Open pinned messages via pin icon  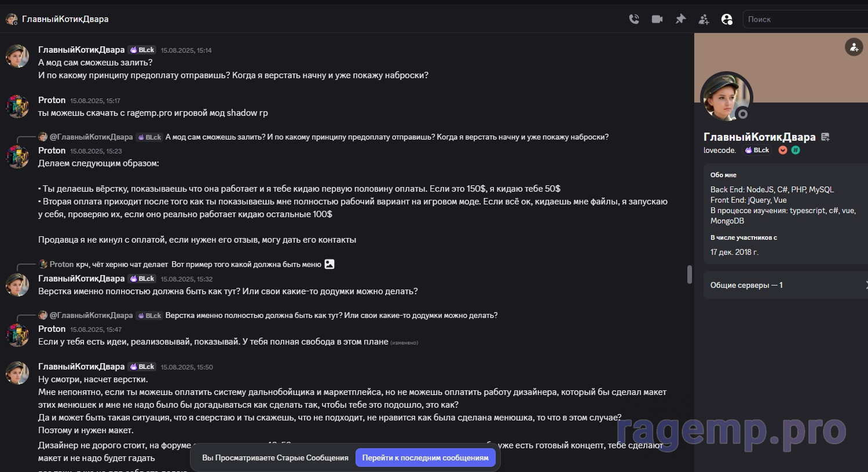coord(680,19)
